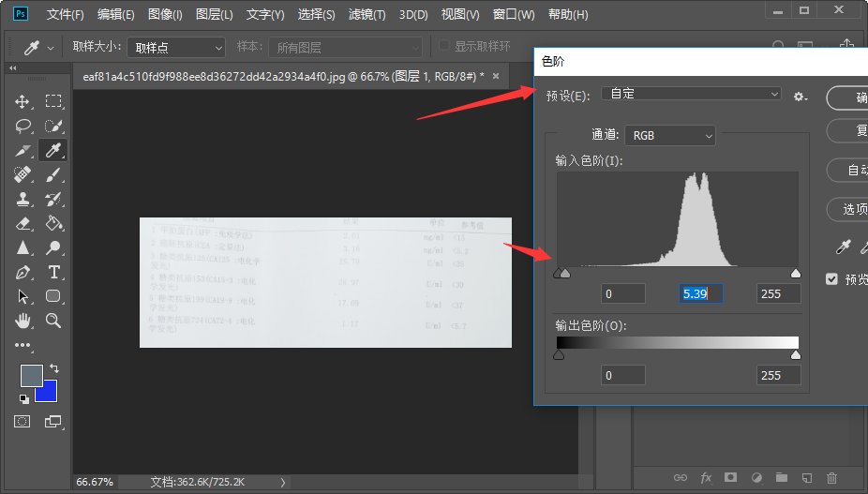
Task: Toggle the 显示取样环 checkbox
Action: [x=443, y=45]
